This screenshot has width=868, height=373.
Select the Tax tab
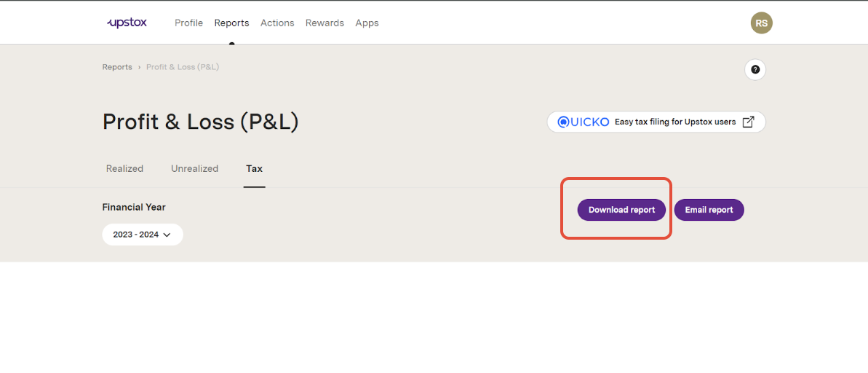(x=254, y=168)
